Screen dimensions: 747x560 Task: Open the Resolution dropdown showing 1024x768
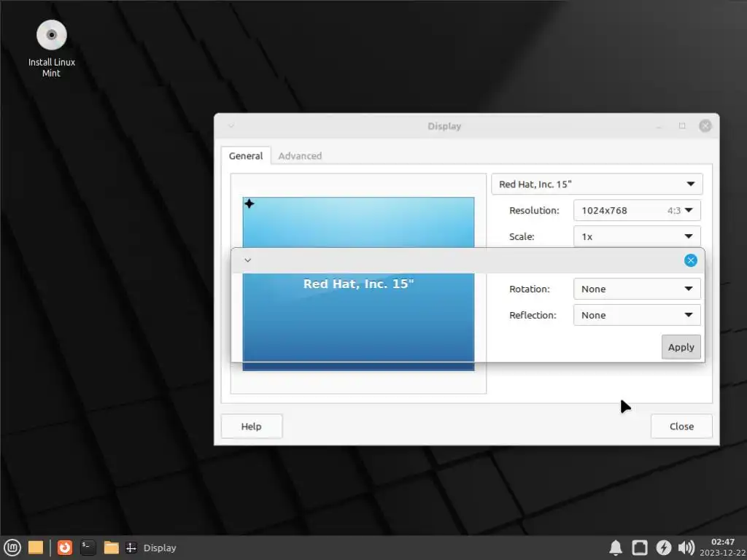(x=637, y=211)
